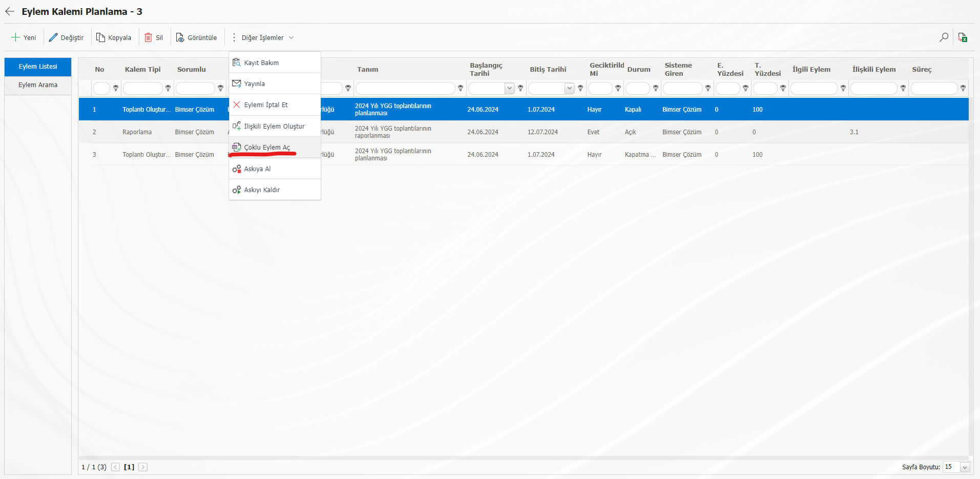
Task: Click the filter icon of the Sorumlu column
Action: click(x=221, y=88)
